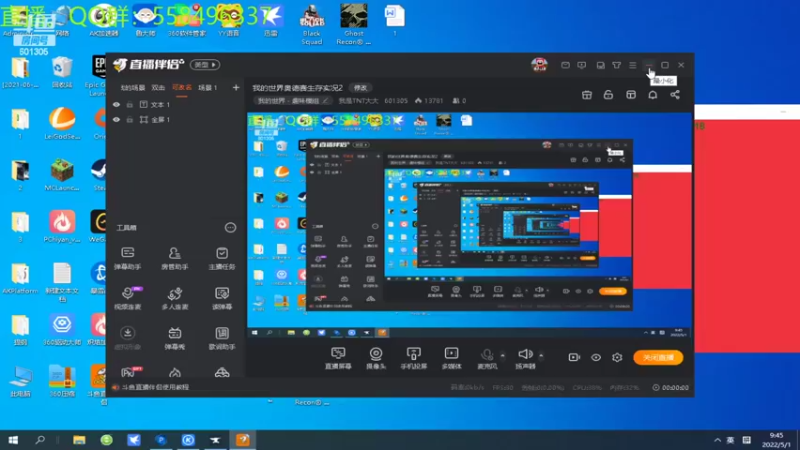800x450 pixels.
Task: Toggle preview eye icon in bottom bar
Action: pyautogui.click(x=596, y=357)
